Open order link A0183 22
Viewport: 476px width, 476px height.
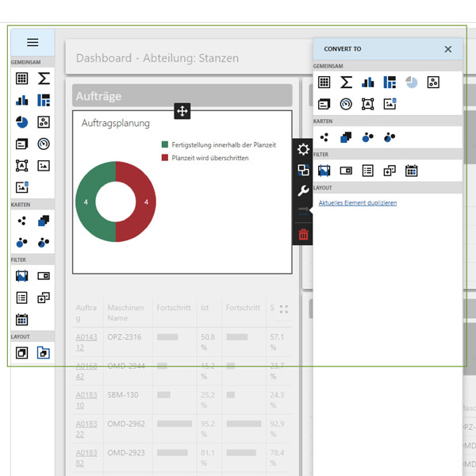tap(86, 429)
